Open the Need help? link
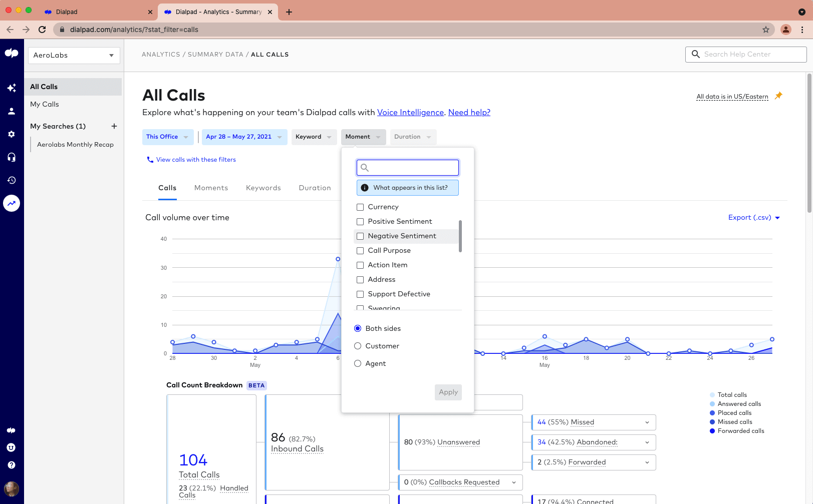Image resolution: width=813 pixels, height=504 pixels. [x=469, y=113]
